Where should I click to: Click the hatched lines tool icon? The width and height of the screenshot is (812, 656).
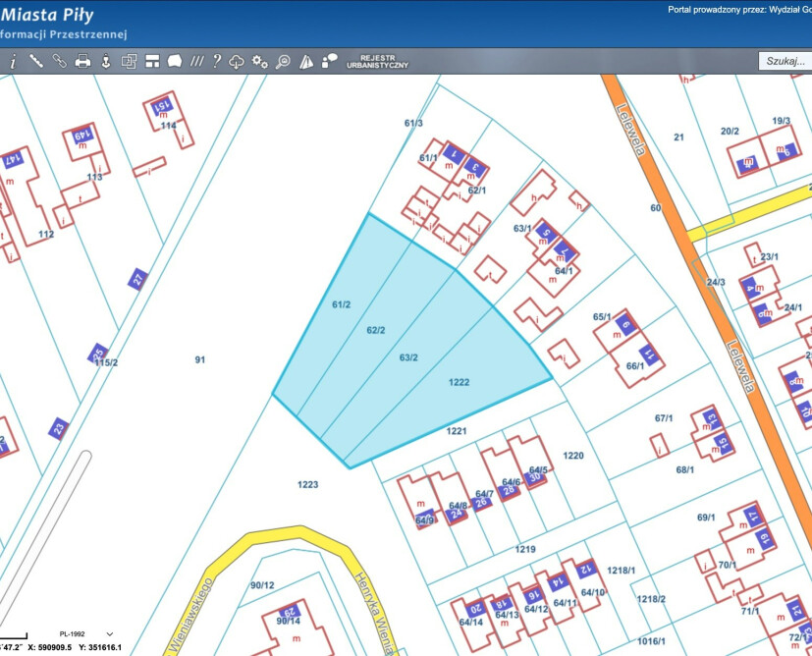[x=196, y=61]
